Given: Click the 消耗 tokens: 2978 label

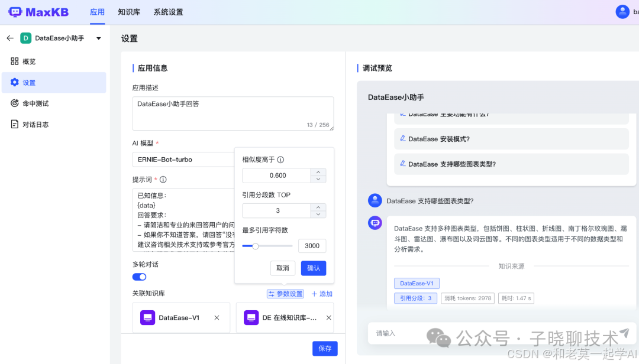Looking at the screenshot, I should (467, 298).
